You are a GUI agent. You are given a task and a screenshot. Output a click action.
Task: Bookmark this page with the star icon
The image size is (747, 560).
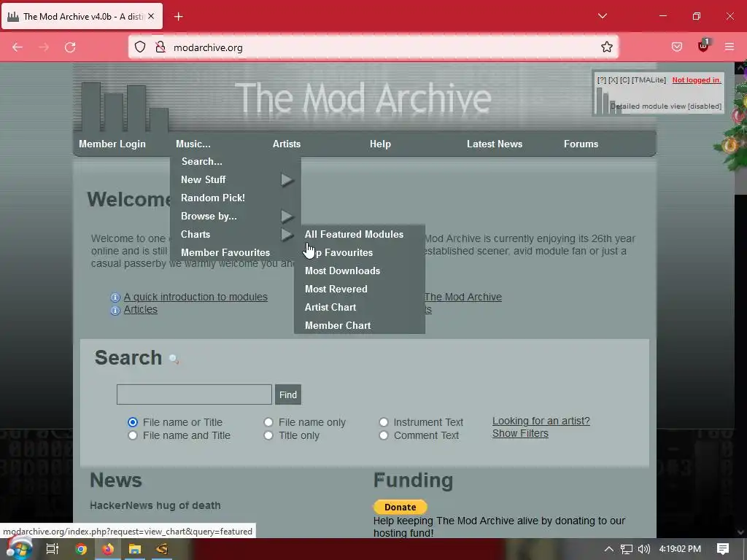(606, 47)
